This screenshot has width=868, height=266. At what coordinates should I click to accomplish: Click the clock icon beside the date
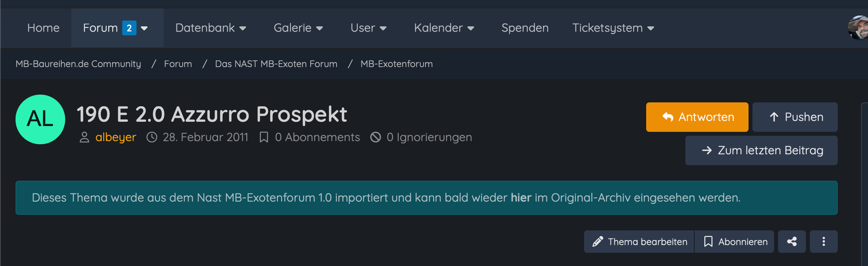point(152,137)
